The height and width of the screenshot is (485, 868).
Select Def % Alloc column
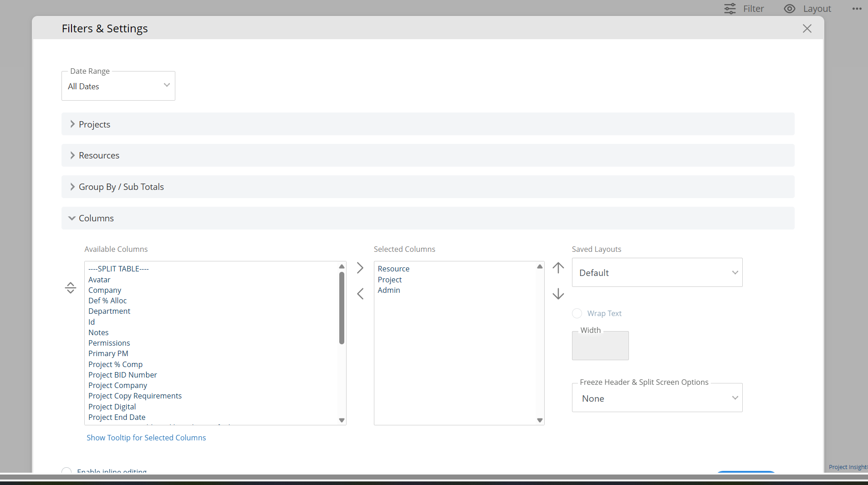point(107,301)
